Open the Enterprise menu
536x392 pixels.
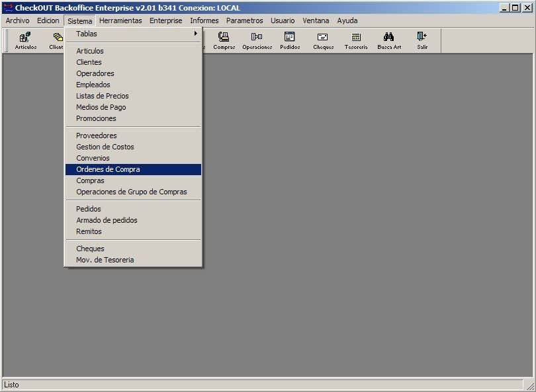coord(166,21)
